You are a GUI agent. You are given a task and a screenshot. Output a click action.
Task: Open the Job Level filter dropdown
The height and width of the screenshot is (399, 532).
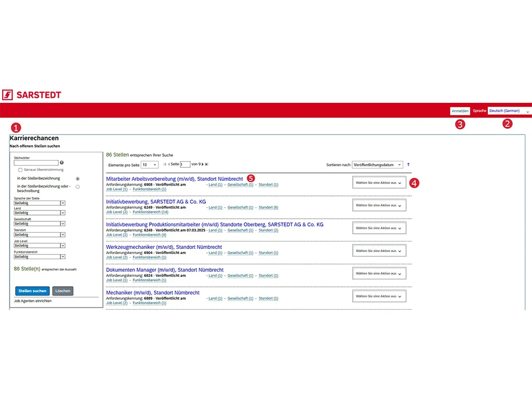pyautogui.click(x=39, y=245)
